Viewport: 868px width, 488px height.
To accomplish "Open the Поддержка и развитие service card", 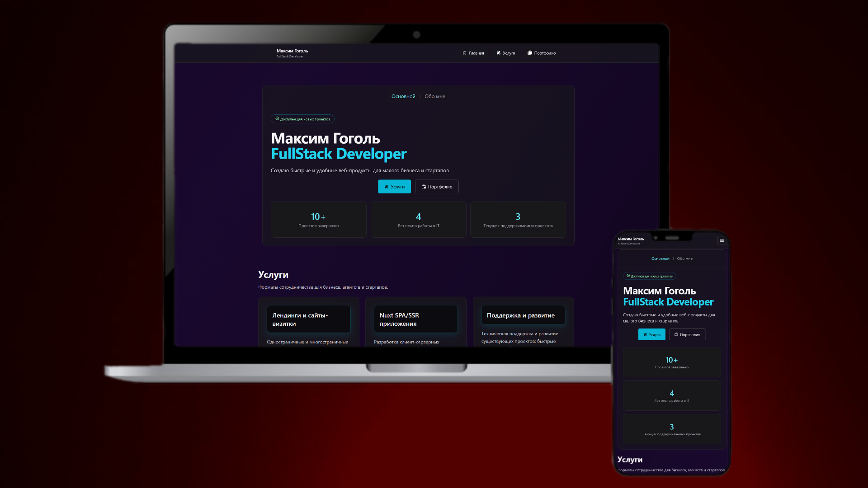I will point(523,322).
